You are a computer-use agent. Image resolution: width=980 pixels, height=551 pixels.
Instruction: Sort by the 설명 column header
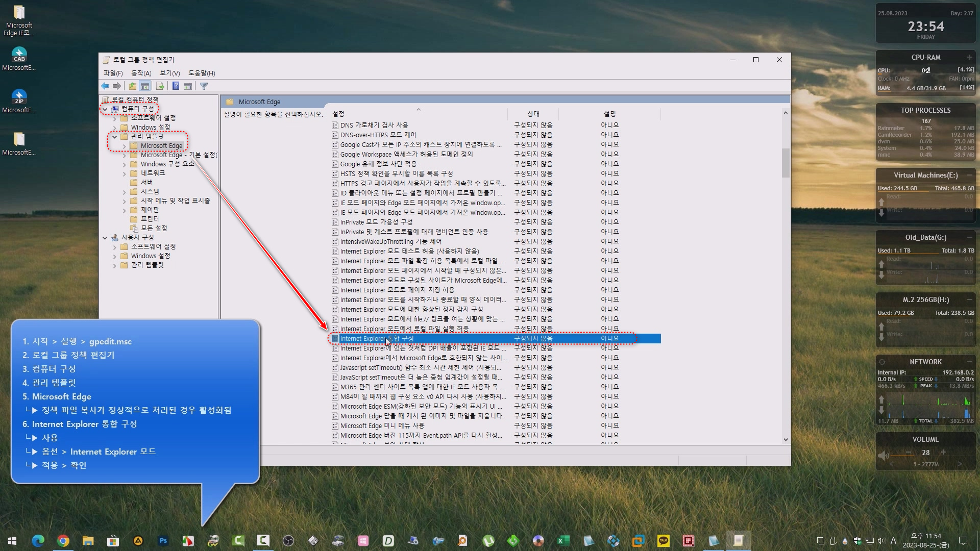[610, 114]
